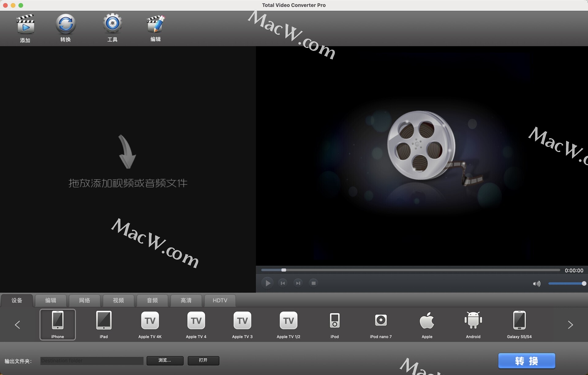Click the 浏览... (Browse) button
588x375 pixels.
(x=165, y=360)
